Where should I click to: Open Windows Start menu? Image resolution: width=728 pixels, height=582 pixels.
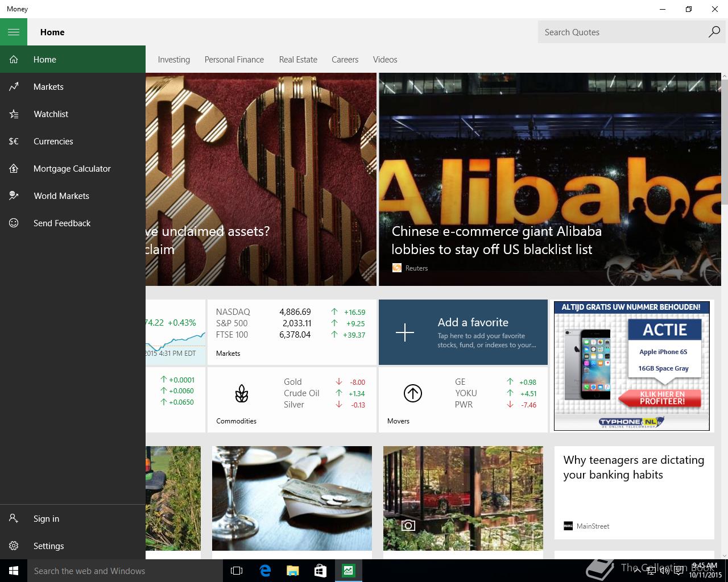point(14,571)
